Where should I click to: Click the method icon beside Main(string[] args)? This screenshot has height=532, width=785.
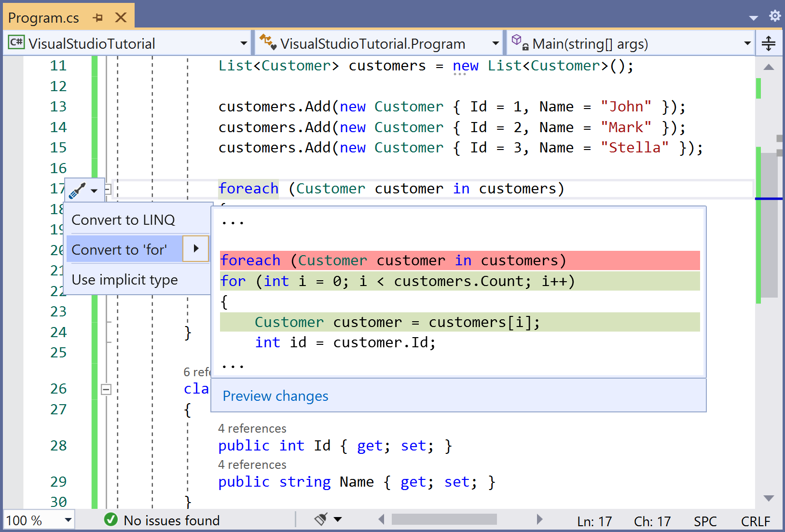click(x=520, y=42)
